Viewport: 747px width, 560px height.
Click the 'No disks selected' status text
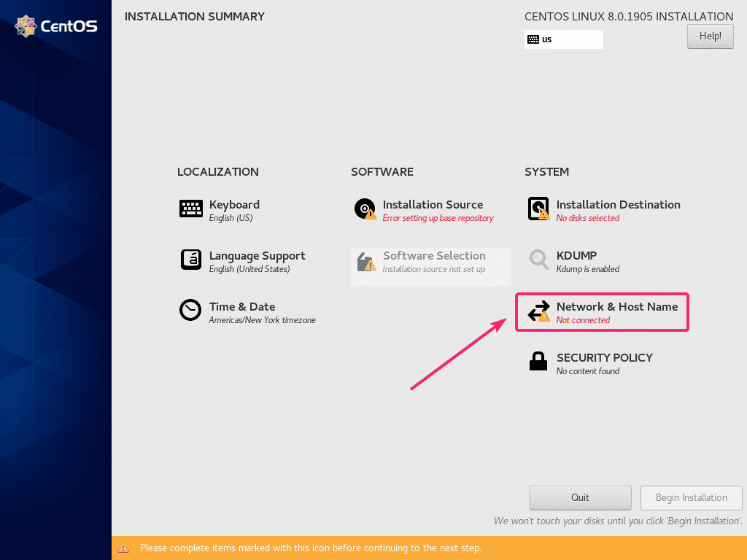[587, 218]
